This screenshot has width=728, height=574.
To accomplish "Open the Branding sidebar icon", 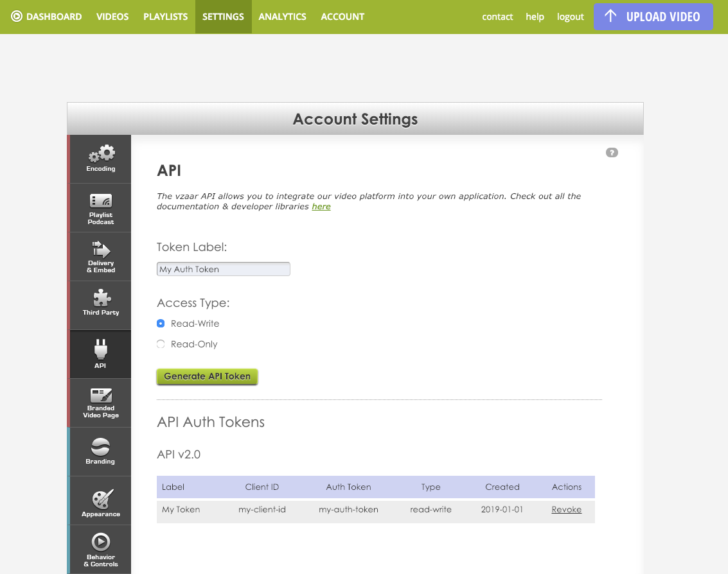I will tap(101, 447).
